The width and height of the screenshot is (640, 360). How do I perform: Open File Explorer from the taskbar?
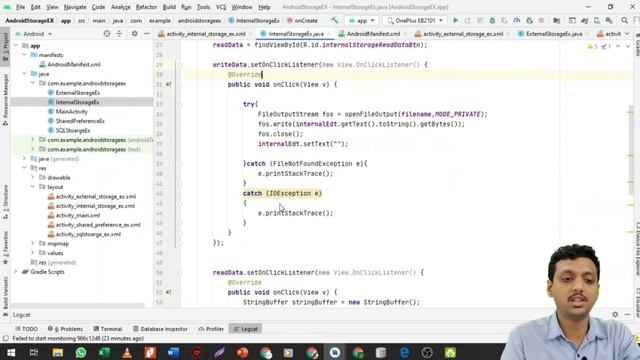[58, 352]
